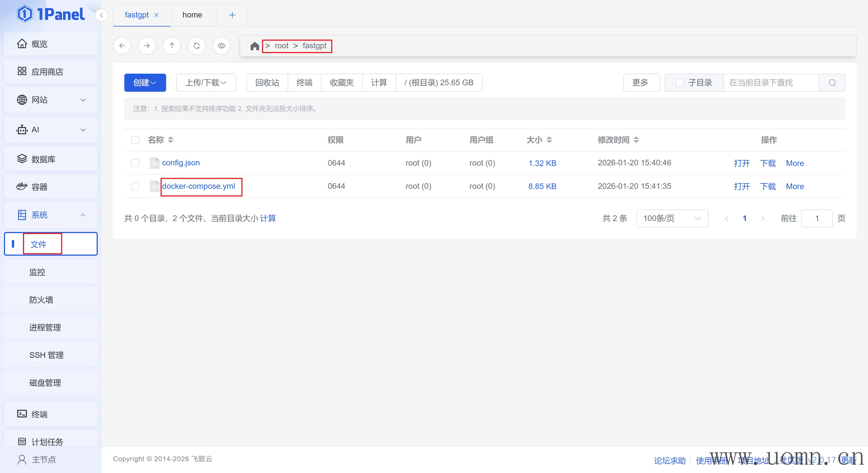
Task: Click the back navigation arrow icon
Action: click(122, 45)
